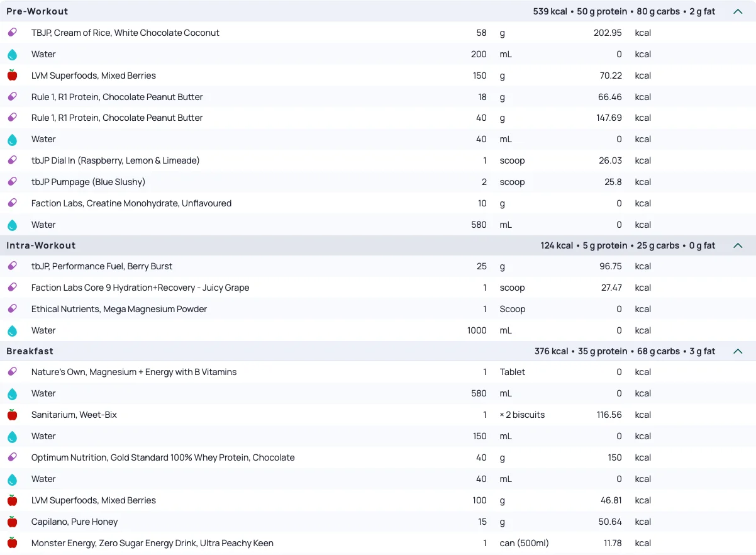Edit the 58 g Cream of Rice quantity
Image resolution: width=756 pixels, height=555 pixels.
481,33
